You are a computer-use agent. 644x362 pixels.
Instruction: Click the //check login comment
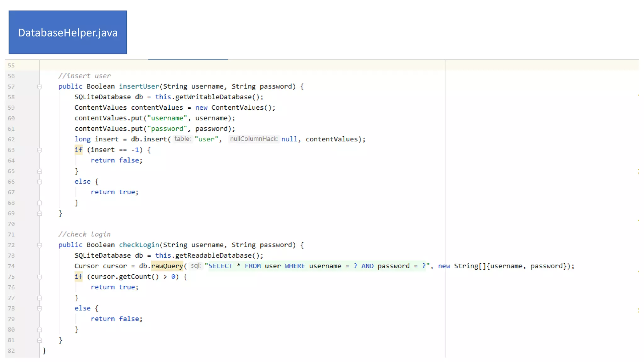pyautogui.click(x=85, y=234)
